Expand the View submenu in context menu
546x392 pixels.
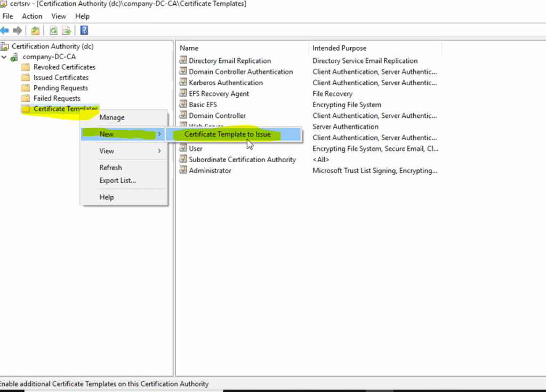(159, 151)
